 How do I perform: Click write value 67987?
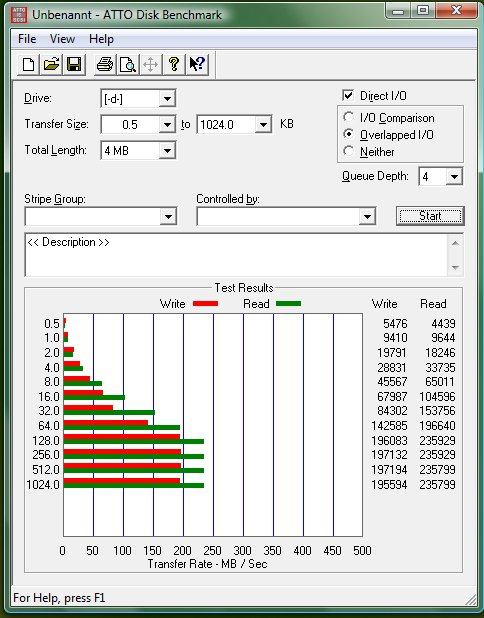(392, 397)
